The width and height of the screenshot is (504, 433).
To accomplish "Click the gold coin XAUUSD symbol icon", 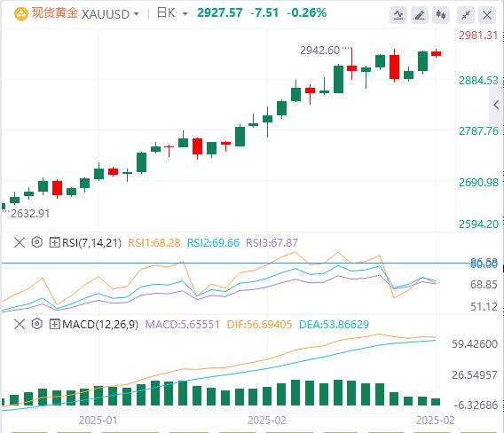I will click(21, 14).
